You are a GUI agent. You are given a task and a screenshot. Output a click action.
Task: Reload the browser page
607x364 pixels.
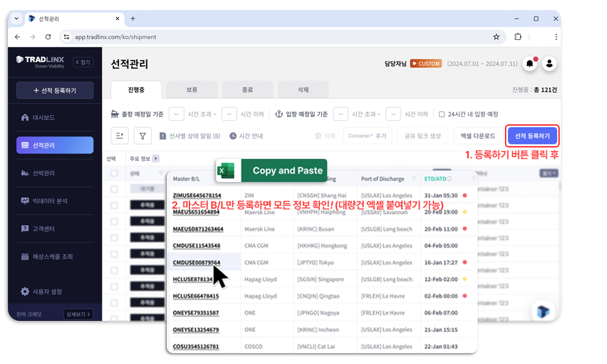click(48, 37)
